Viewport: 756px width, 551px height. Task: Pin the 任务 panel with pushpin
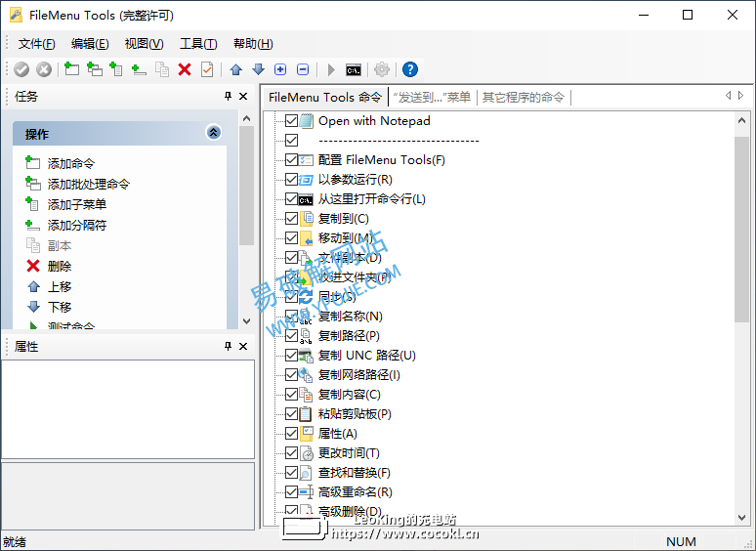click(x=228, y=96)
